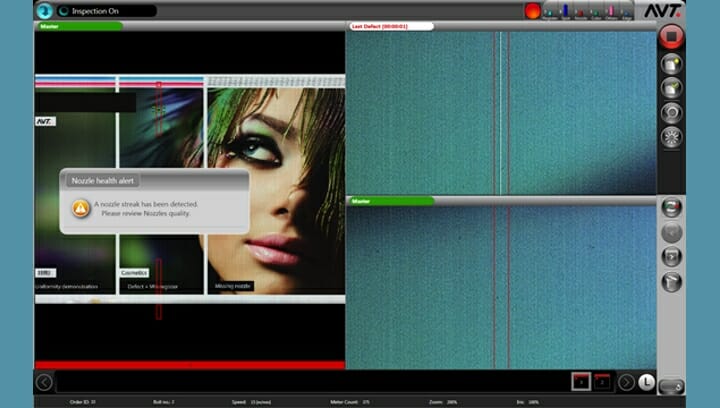Click the flashlight icon in right sidebar

tap(671, 281)
